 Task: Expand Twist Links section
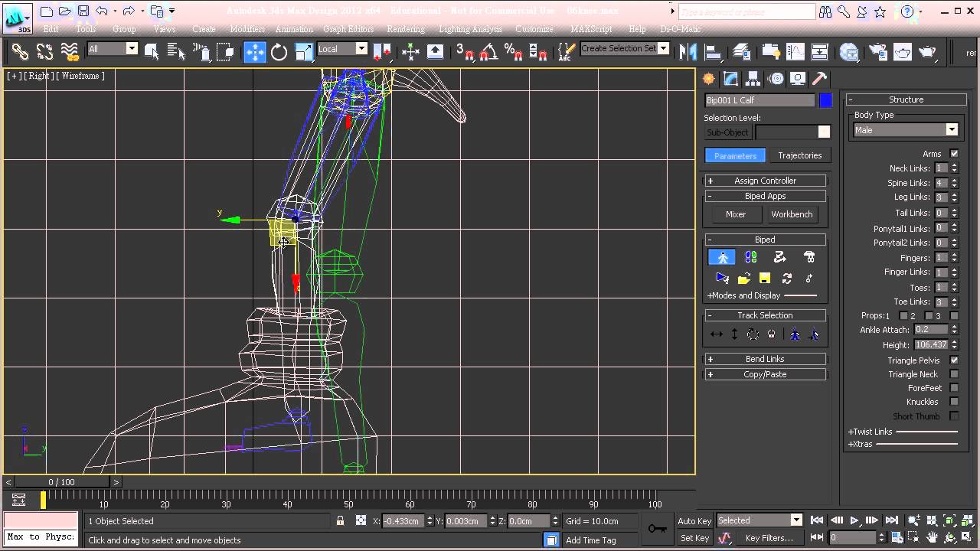(903, 432)
